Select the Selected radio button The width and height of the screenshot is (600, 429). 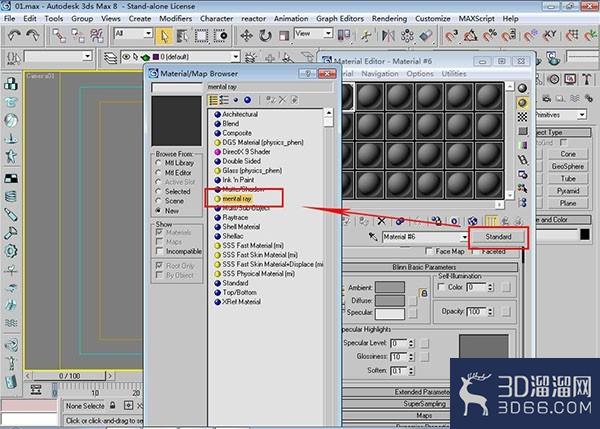pyautogui.click(x=158, y=191)
